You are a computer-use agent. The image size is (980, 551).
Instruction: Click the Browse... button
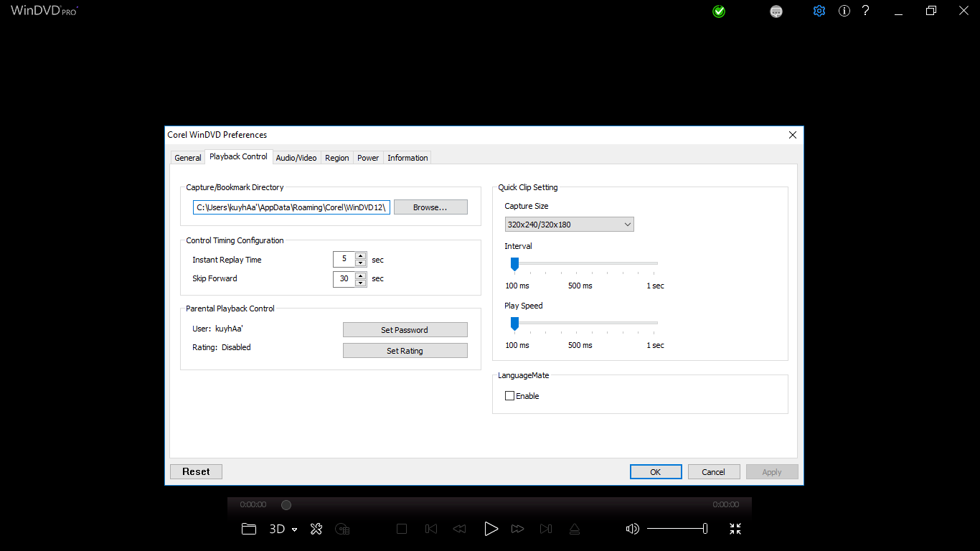click(x=430, y=207)
